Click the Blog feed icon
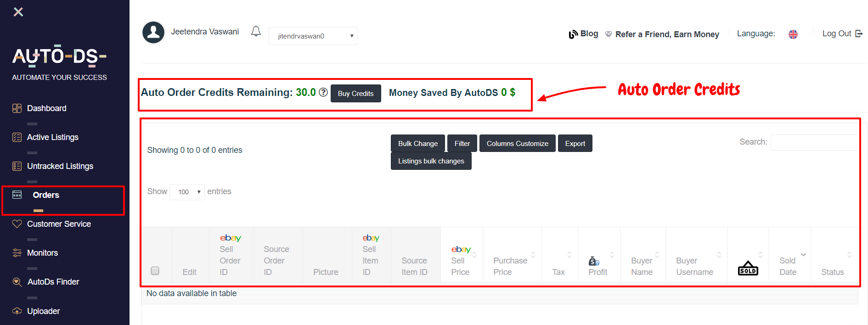Image resolution: width=868 pixels, height=325 pixels. [x=573, y=34]
